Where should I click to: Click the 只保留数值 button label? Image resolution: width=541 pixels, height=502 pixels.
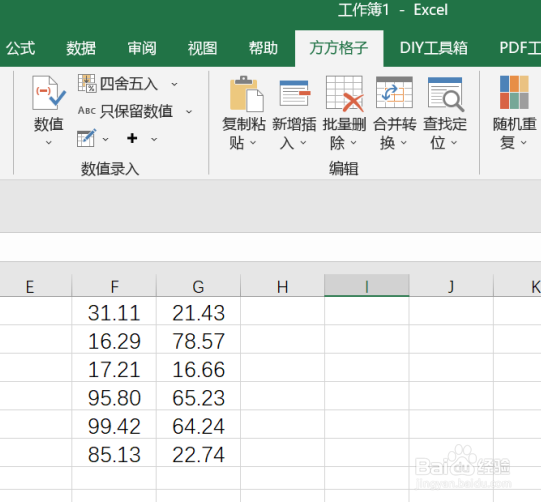tap(137, 111)
